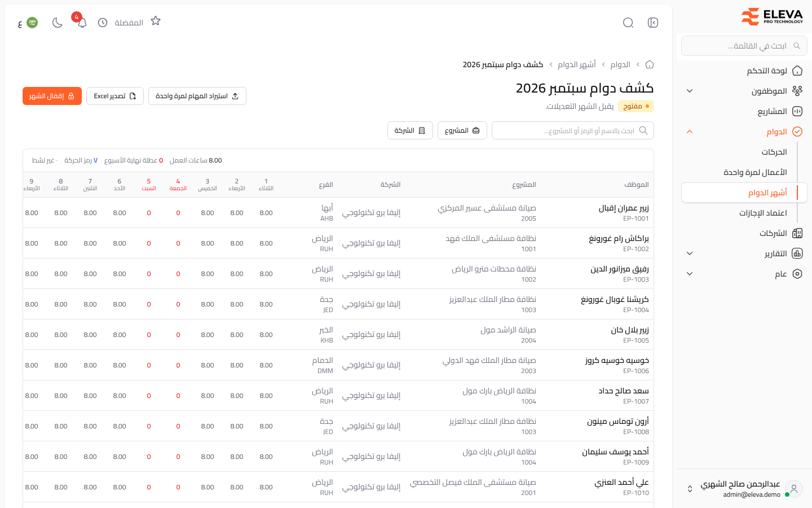This screenshot has width=812, height=508.
Task: Click استيراد المهام لمرة واحدة button
Action: point(197,96)
